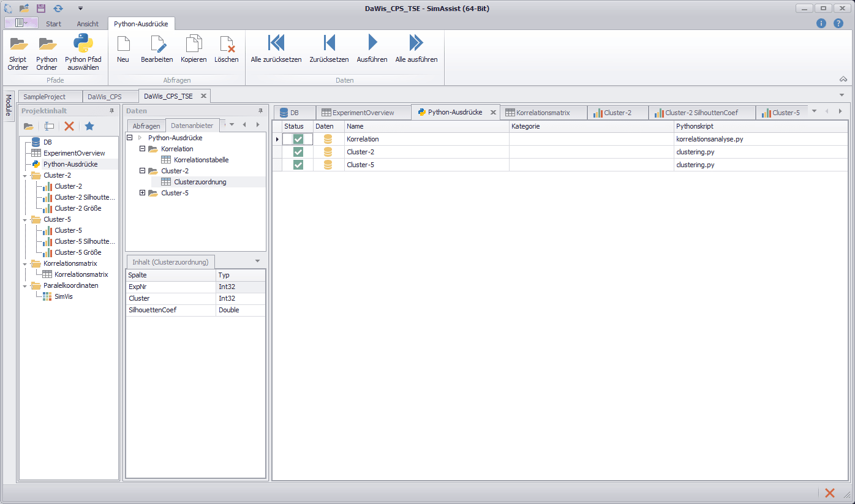The image size is (855, 504).
Task: Select SimVis item in project tree
Action: tap(64, 296)
